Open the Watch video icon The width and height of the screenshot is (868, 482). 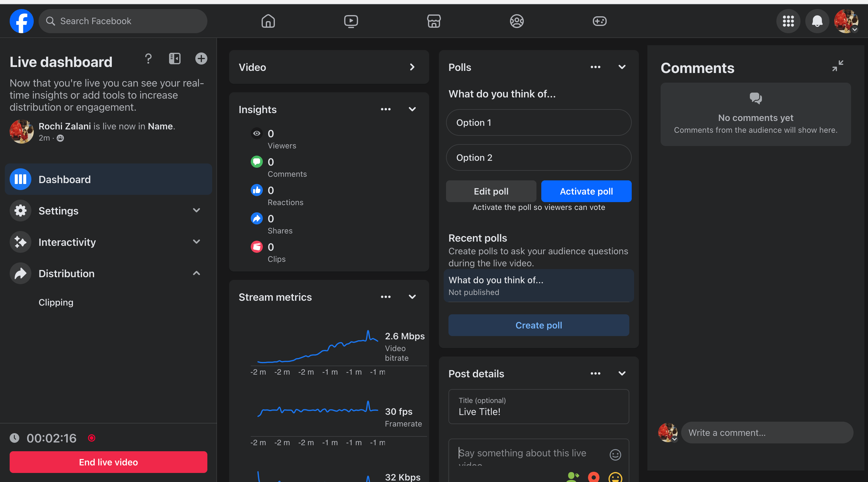point(351,21)
